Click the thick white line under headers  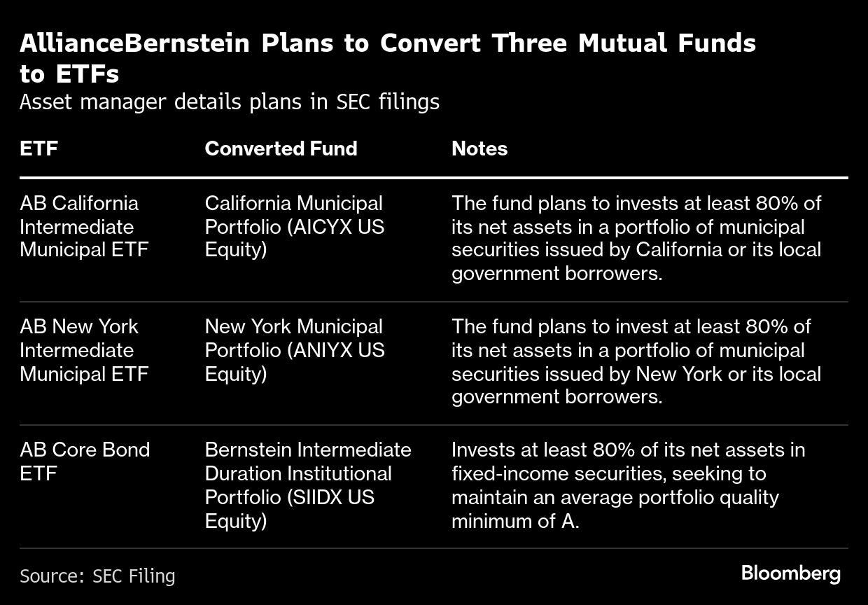click(434, 178)
